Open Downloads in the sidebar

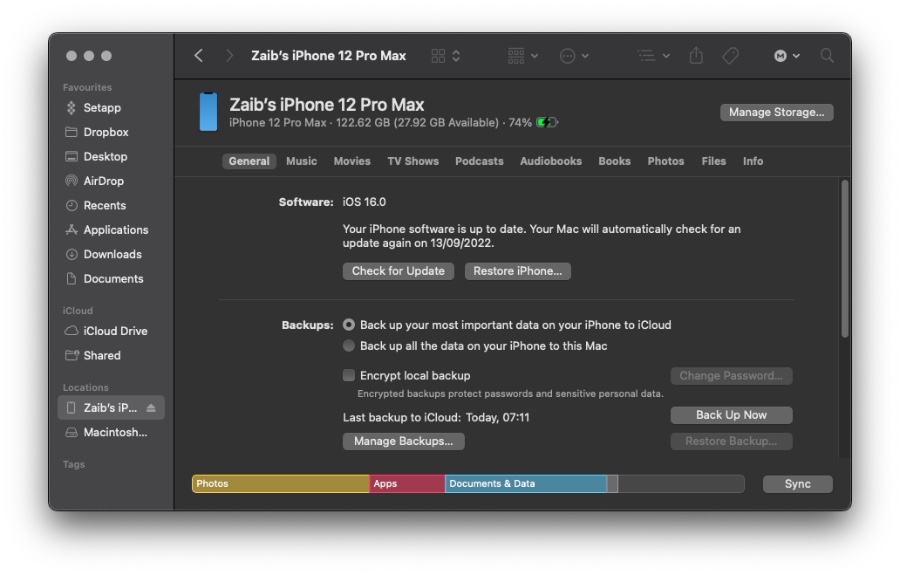112,254
